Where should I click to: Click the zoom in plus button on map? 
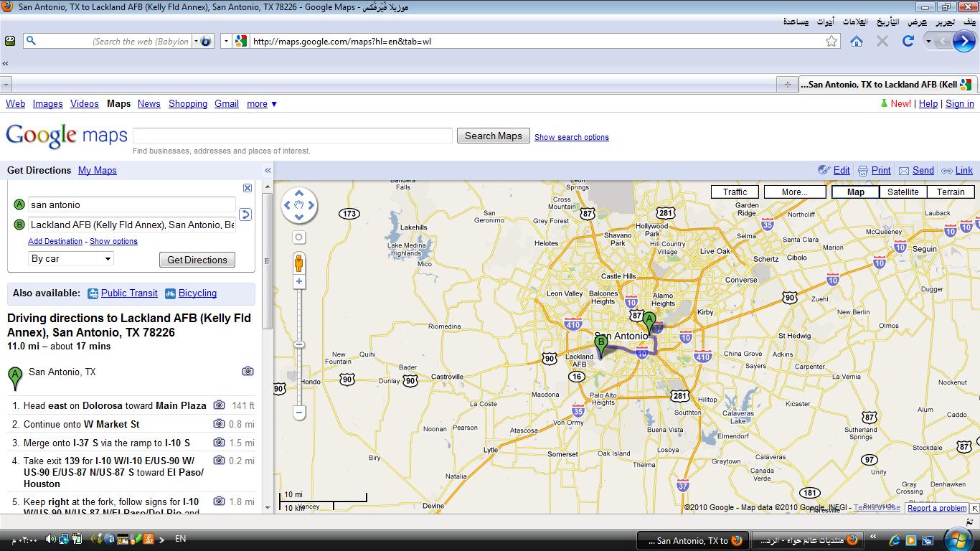pos(299,282)
